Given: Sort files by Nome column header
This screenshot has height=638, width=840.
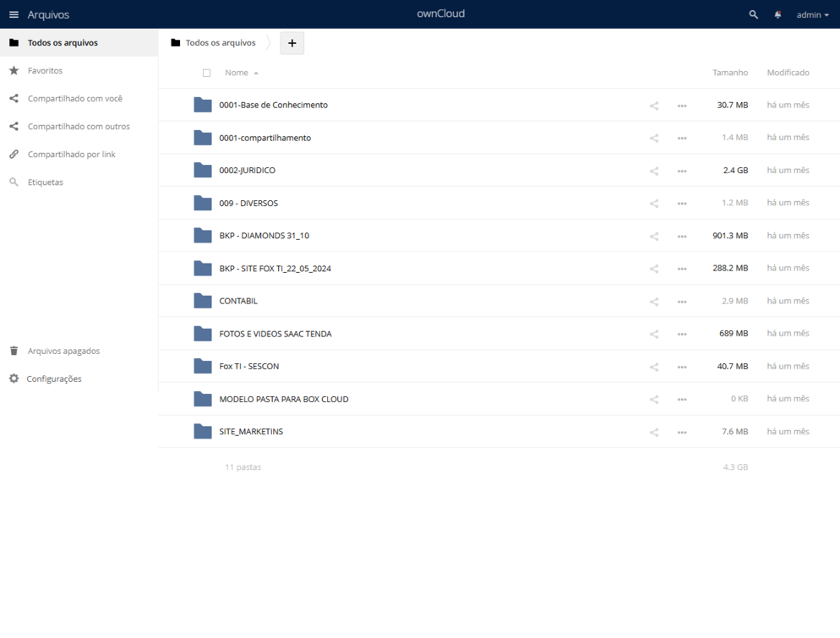Looking at the screenshot, I should 236,73.
